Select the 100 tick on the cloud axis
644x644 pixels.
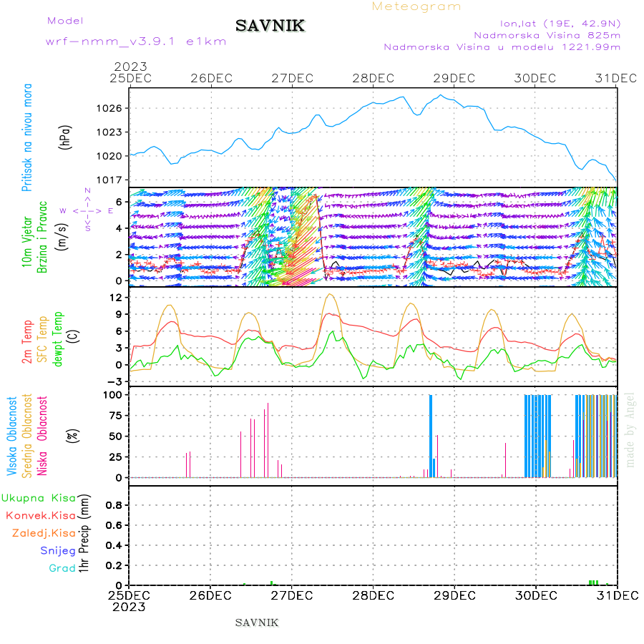pyautogui.click(x=112, y=395)
